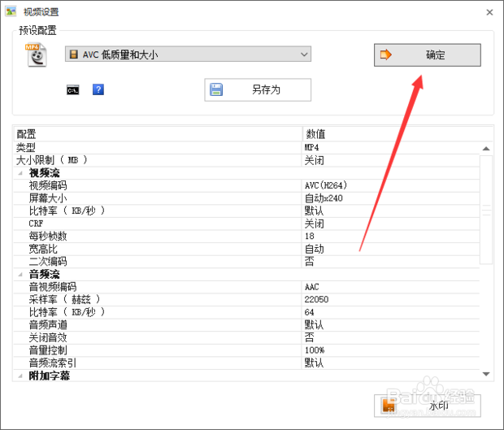The image size is (504, 430).
Task: Select the 二次编码 row
Action: tap(246, 262)
